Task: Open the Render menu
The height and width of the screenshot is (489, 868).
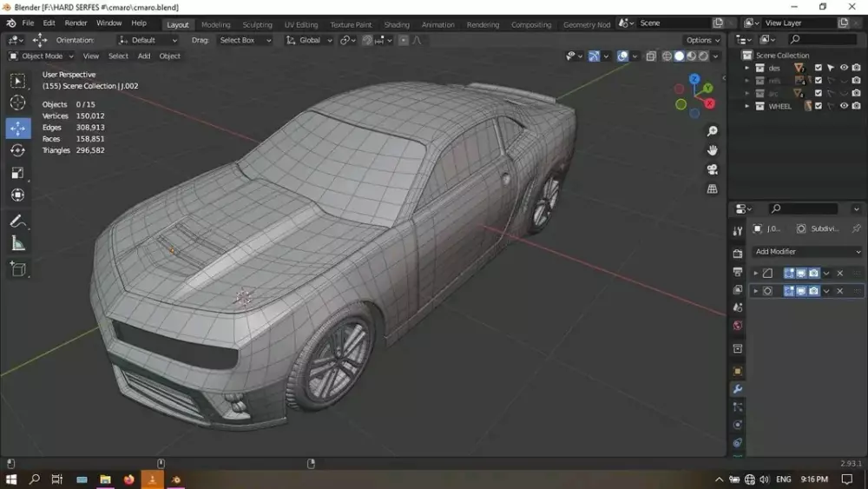Action: [76, 23]
